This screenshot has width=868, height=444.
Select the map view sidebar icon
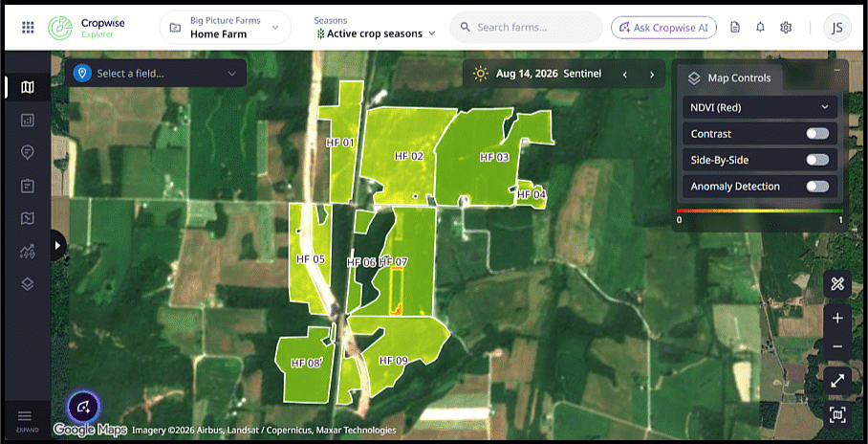pyautogui.click(x=27, y=88)
